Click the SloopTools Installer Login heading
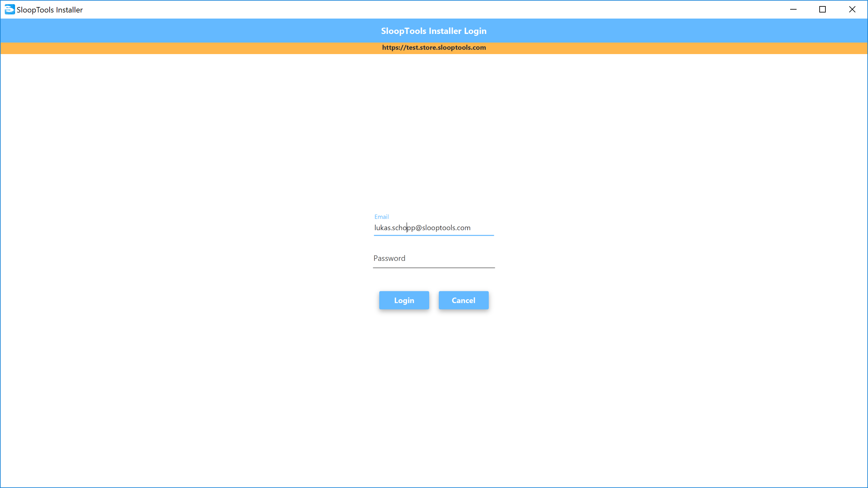Image resolution: width=868 pixels, height=488 pixels. coord(434,31)
